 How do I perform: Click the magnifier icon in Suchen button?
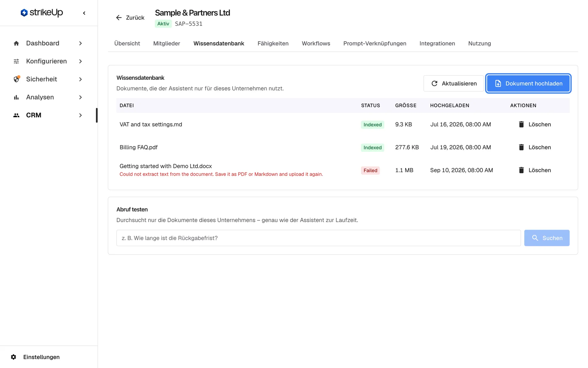[x=535, y=238]
